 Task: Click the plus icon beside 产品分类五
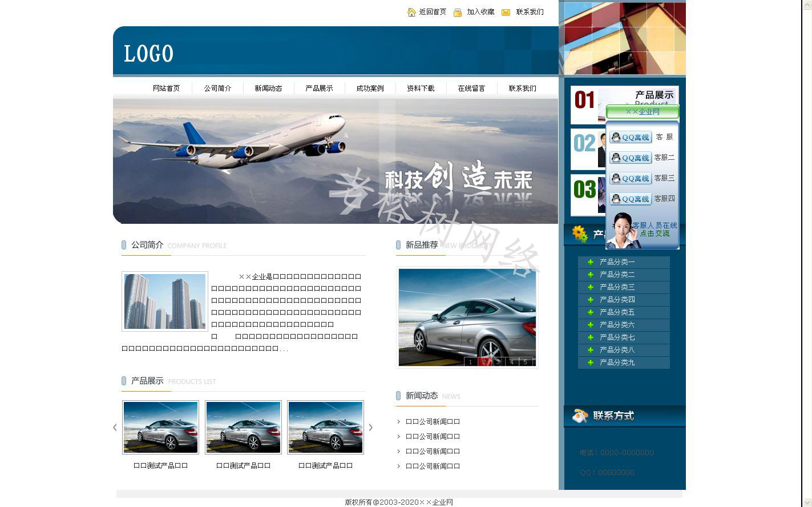point(591,312)
